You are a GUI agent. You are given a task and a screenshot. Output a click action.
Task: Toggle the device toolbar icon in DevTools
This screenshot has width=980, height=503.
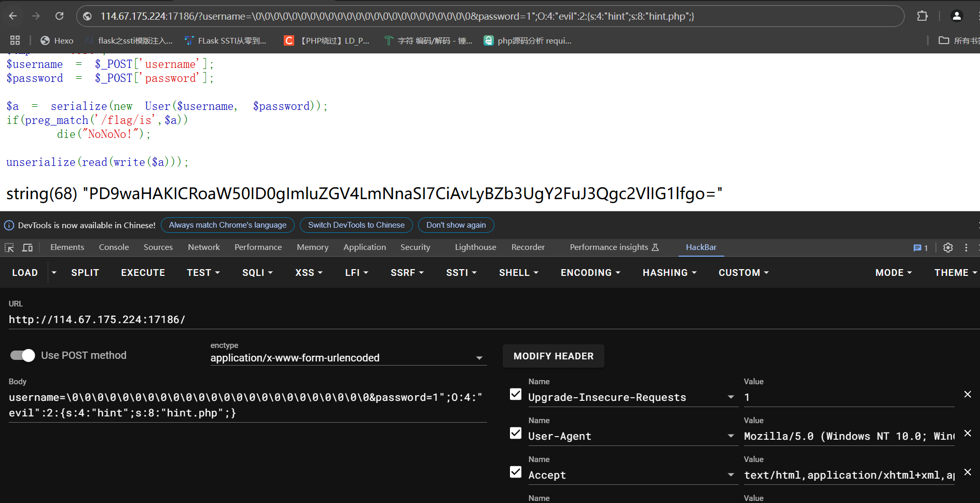tap(27, 248)
